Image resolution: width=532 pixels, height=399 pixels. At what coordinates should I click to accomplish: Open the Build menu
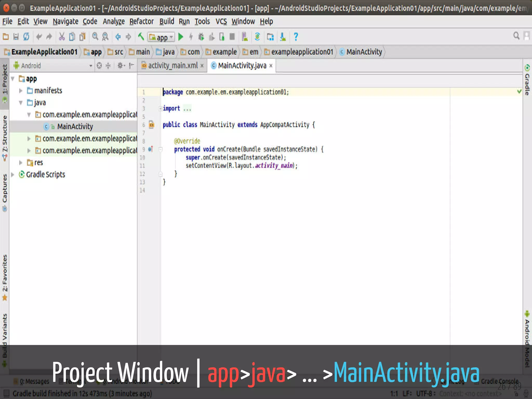tap(167, 21)
